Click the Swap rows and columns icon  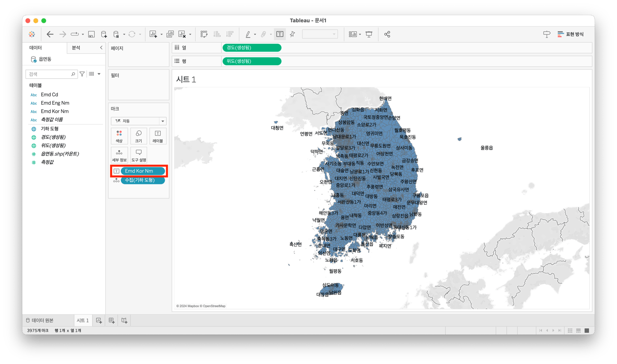[x=204, y=34]
